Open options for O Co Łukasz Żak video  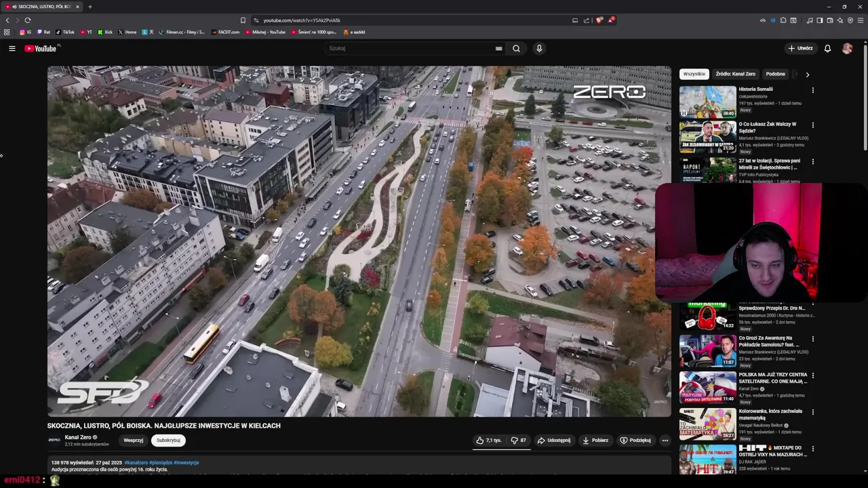[x=812, y=125]
